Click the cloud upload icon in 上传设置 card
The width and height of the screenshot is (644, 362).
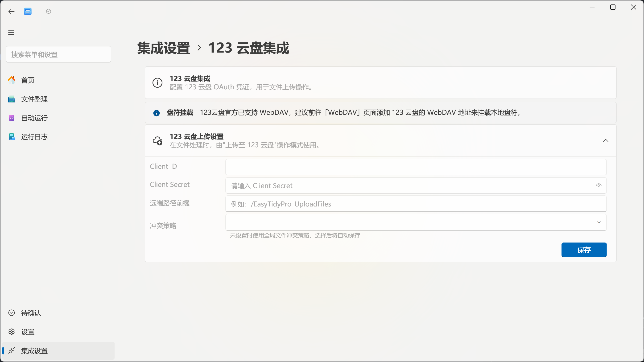point(158,141)
